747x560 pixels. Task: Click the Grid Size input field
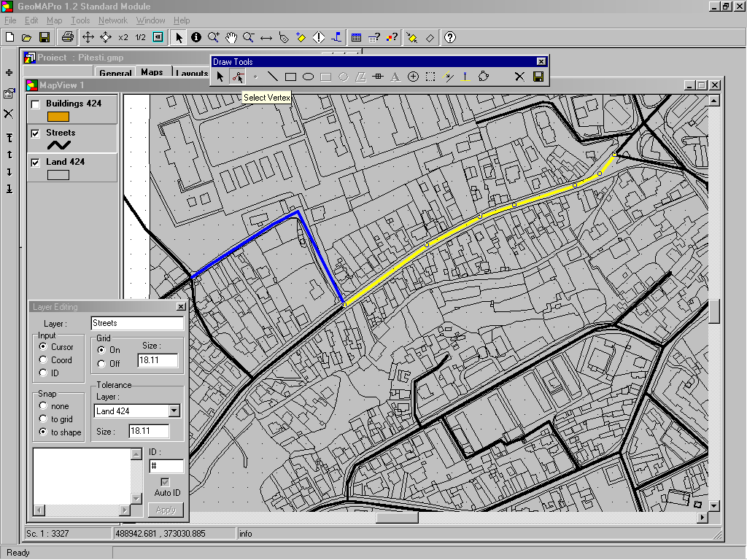pos(158,360)
